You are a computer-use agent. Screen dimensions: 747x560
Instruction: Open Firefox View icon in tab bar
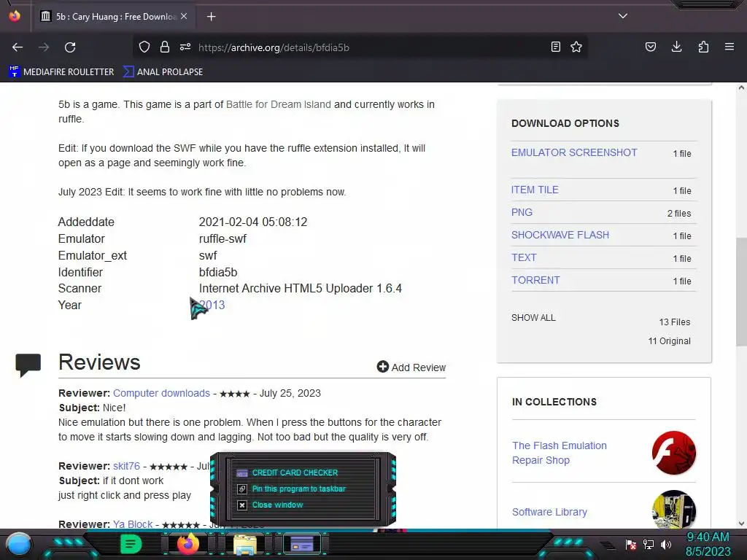coord(15,16)
